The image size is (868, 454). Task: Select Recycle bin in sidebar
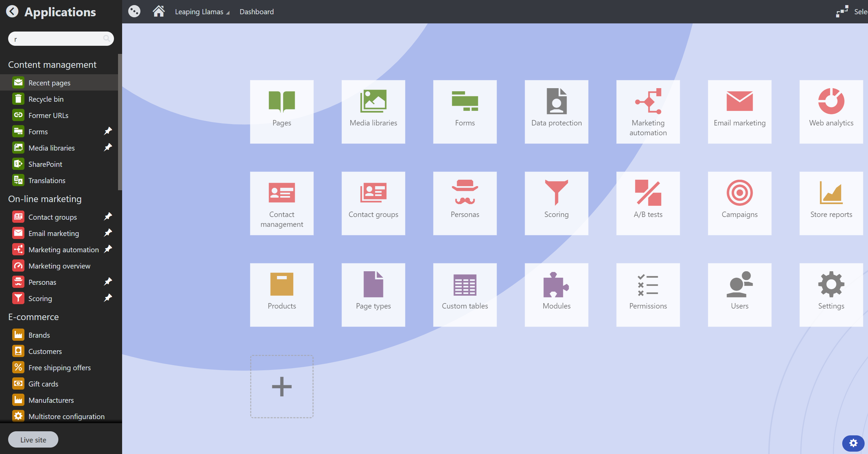(59, 99)
